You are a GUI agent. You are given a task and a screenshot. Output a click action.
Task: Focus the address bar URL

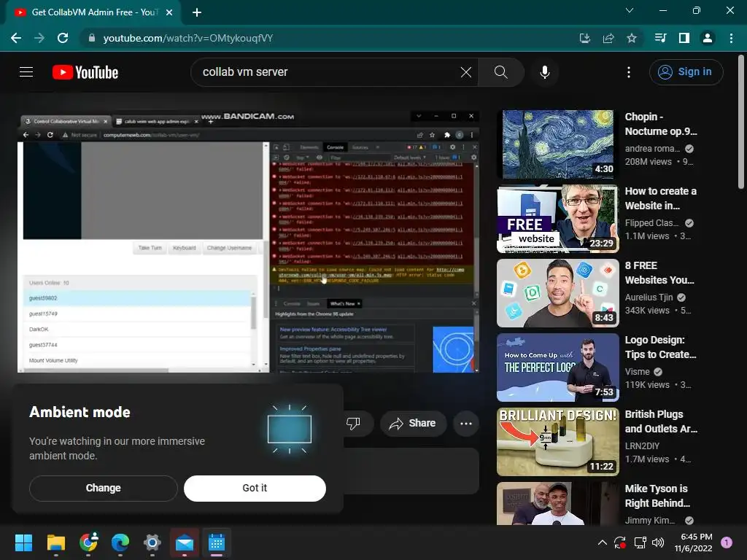pyautogui.click(x=188, y=38)
